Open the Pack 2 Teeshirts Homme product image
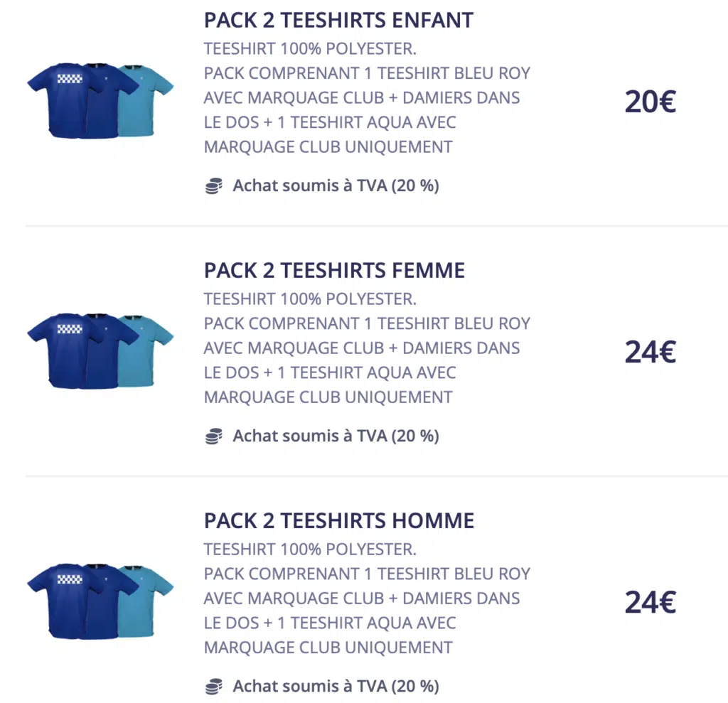Image resolution: width=728 pixels, height=703 pixels. [100, 601]
